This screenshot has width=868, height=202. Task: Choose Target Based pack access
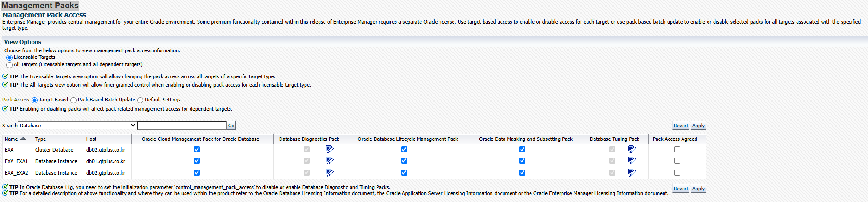(x=34, y=100)
